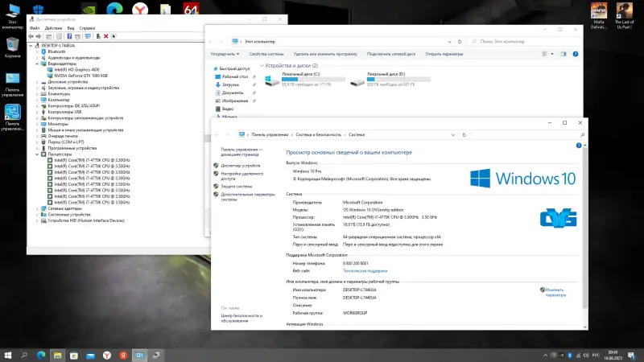Click Открыть параметры in Explorer toolbar
The width and height of the screenshot is (644, 362).
click(x=444, y=54)
